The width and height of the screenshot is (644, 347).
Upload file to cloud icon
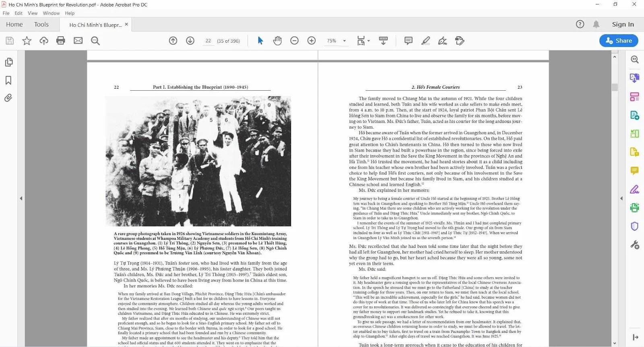tap(44, 41)
